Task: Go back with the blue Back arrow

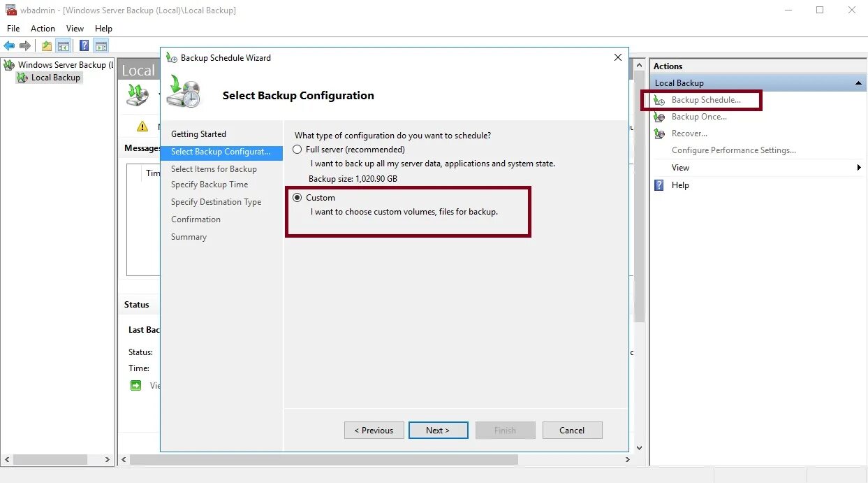Action: [9, 46]
